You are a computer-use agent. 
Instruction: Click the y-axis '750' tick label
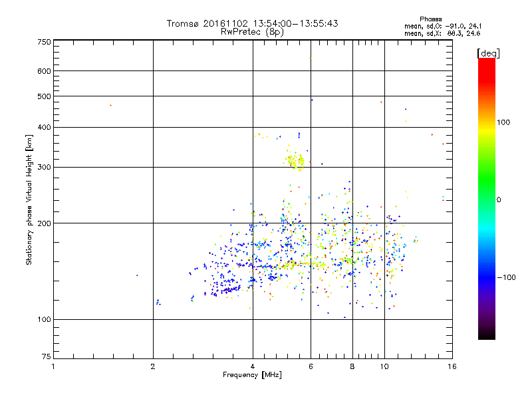coord(44,42)
